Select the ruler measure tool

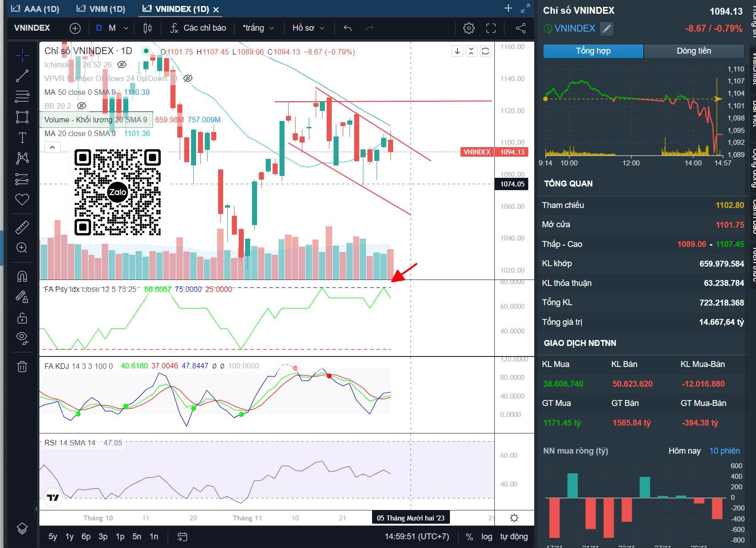(22, 227)
